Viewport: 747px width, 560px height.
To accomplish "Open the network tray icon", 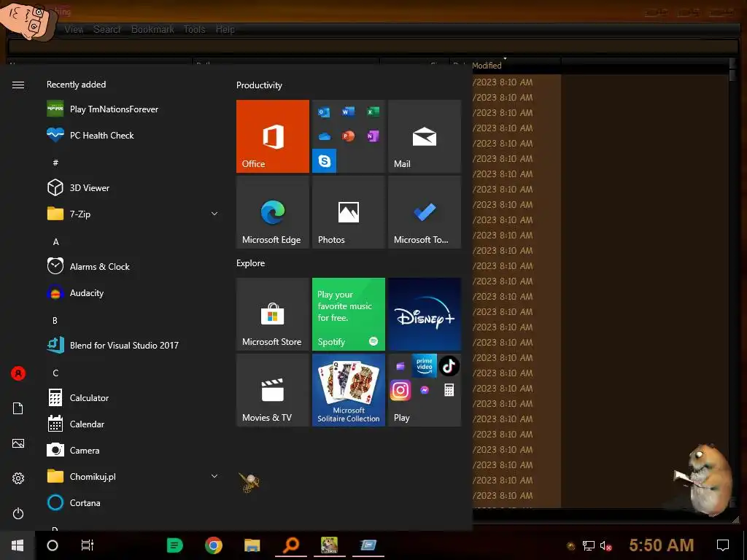I will 589,545.
